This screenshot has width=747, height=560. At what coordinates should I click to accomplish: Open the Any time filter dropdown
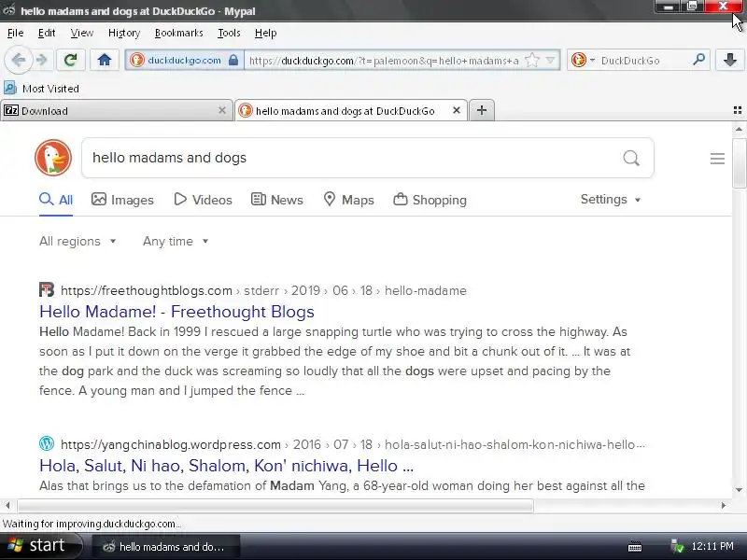pos(176,241)
